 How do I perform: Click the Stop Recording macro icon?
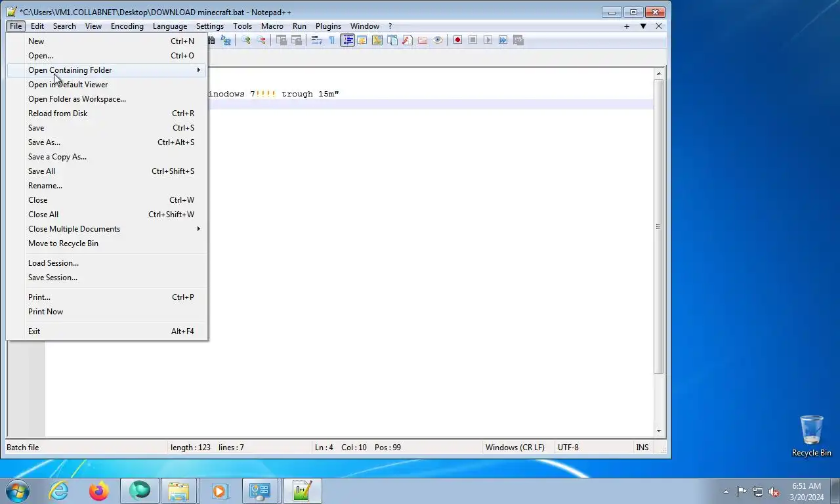tap(472, 40)
